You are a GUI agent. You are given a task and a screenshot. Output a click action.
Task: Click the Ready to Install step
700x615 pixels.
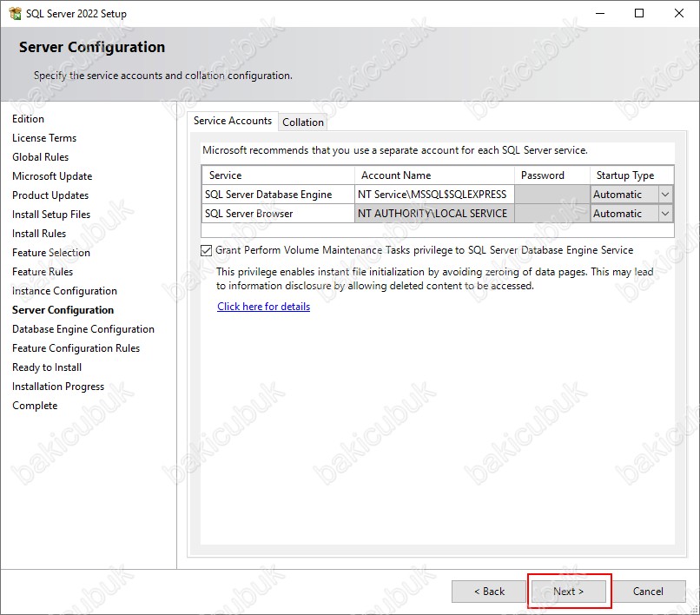[47, 367]
